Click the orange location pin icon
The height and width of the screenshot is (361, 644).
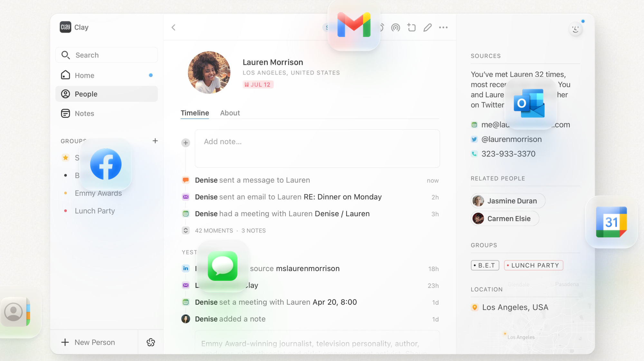475,307
